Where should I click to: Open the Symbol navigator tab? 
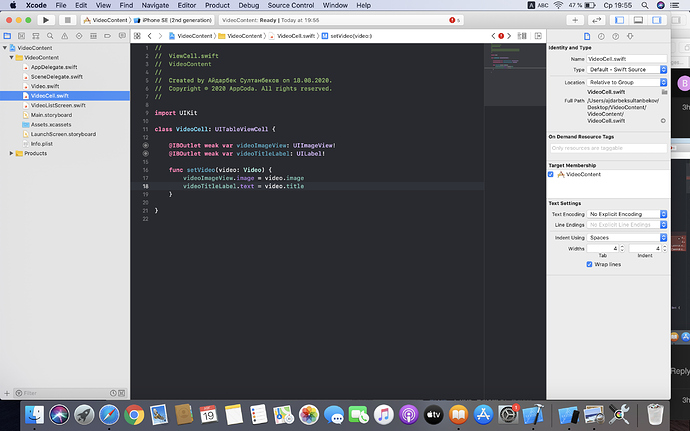(36, 36)
